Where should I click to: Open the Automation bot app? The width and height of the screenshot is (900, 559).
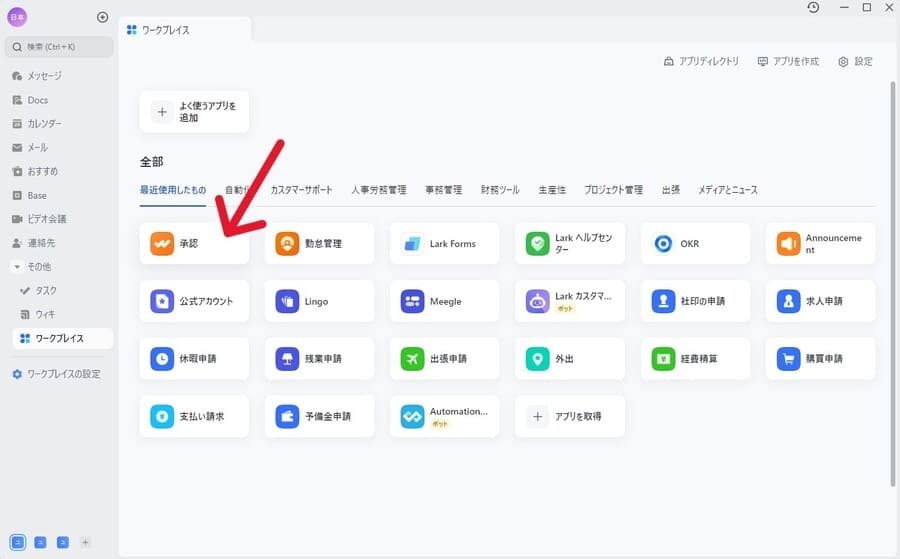[444, 416]
